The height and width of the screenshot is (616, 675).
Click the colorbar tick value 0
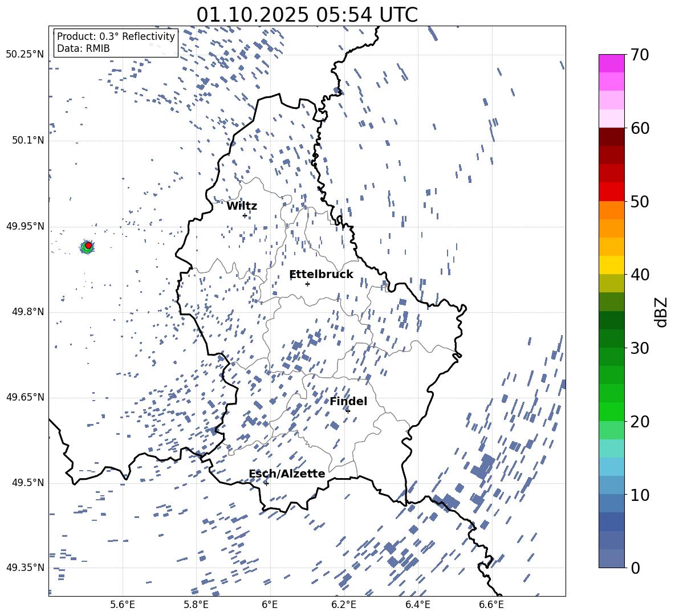(x=635, y=568)
